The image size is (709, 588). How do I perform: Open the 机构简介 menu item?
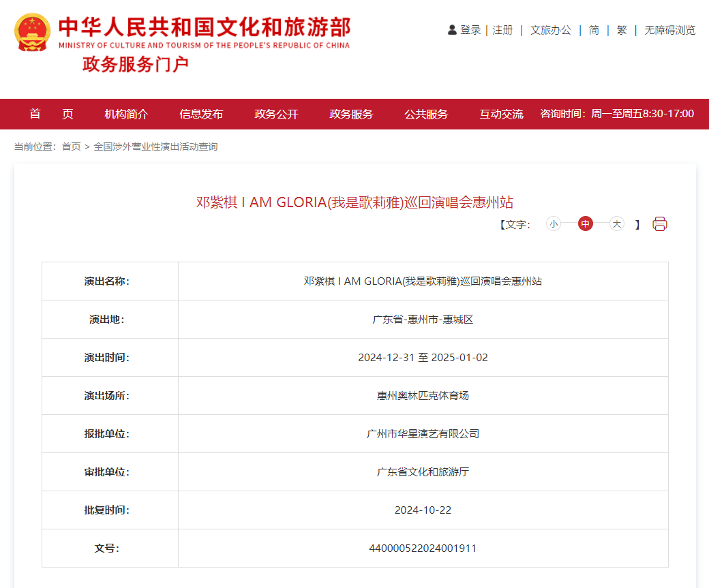(126, 114)
